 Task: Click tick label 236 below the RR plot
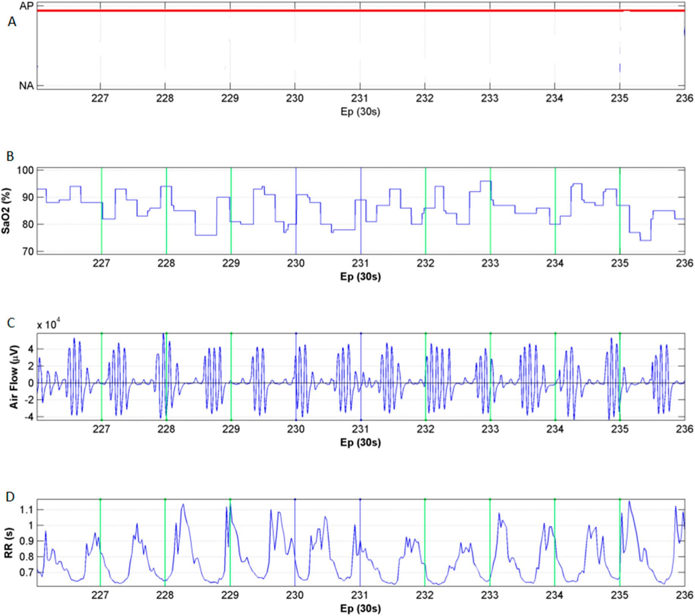(684, 595)
